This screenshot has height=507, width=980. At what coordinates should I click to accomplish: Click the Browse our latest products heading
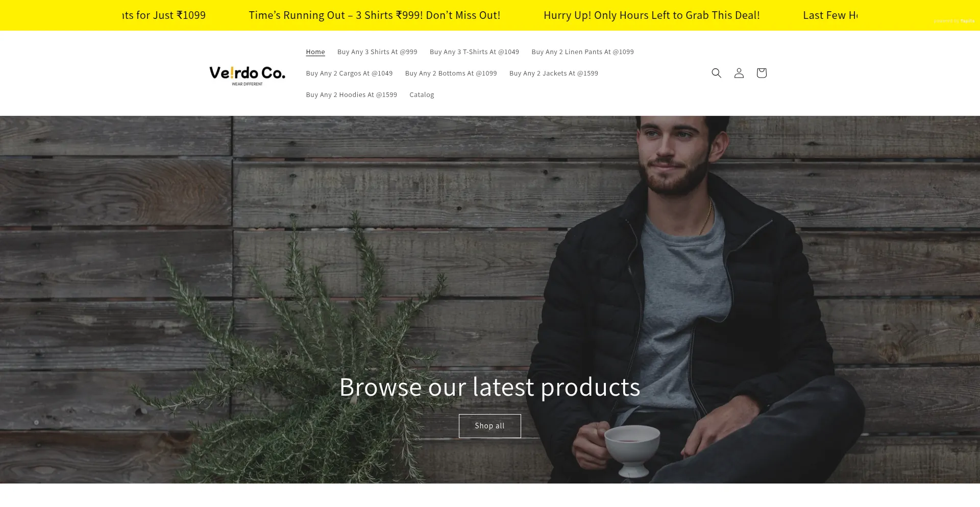coord(489,387)
